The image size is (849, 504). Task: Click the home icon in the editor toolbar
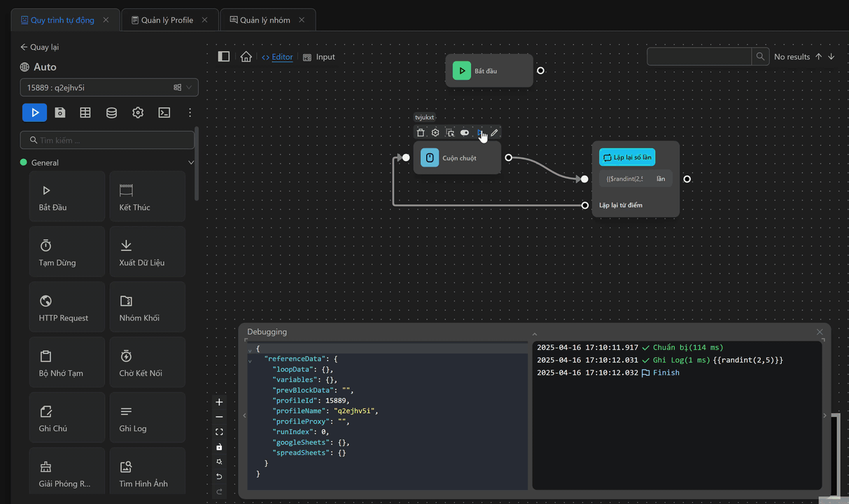tap(246, 57)
